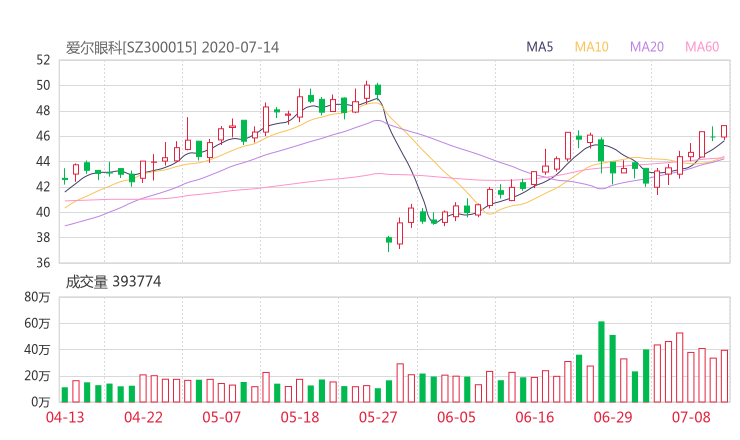
Task: Pick the 06-29 date marker
Action: (613, 417)
